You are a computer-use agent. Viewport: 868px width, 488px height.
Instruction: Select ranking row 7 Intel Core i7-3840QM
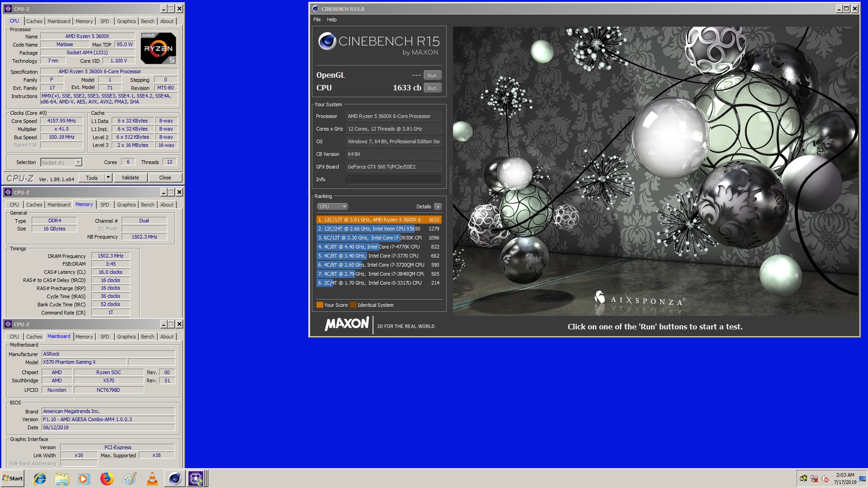(379, 274)
